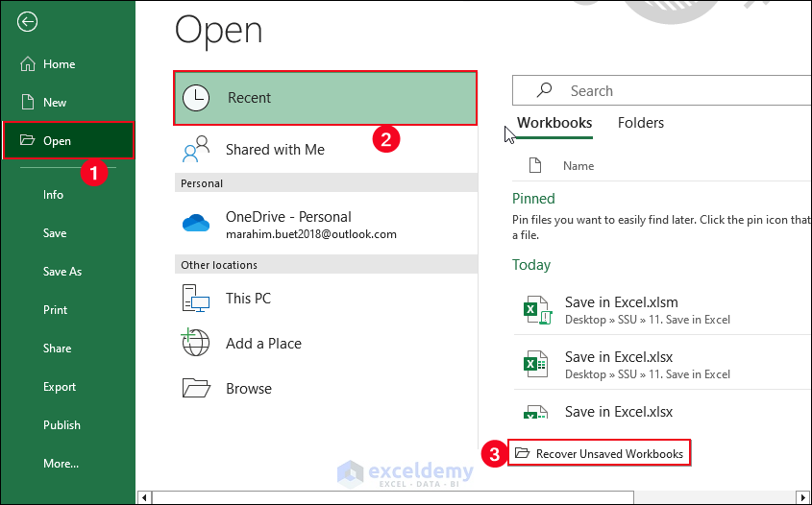812x505 pixels.
Task: Click More... in the sidebar
Action: point(61,463)
